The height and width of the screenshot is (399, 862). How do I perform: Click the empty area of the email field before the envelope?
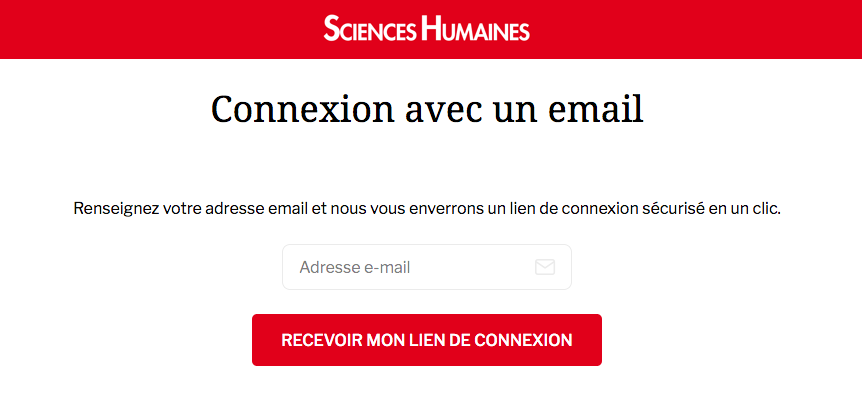473,268
